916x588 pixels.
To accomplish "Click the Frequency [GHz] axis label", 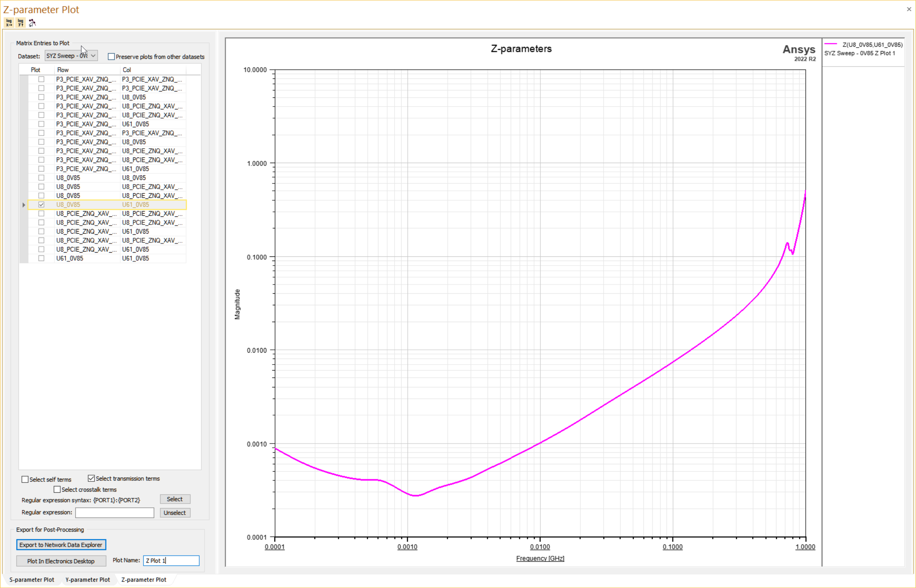I will [540, 558].
